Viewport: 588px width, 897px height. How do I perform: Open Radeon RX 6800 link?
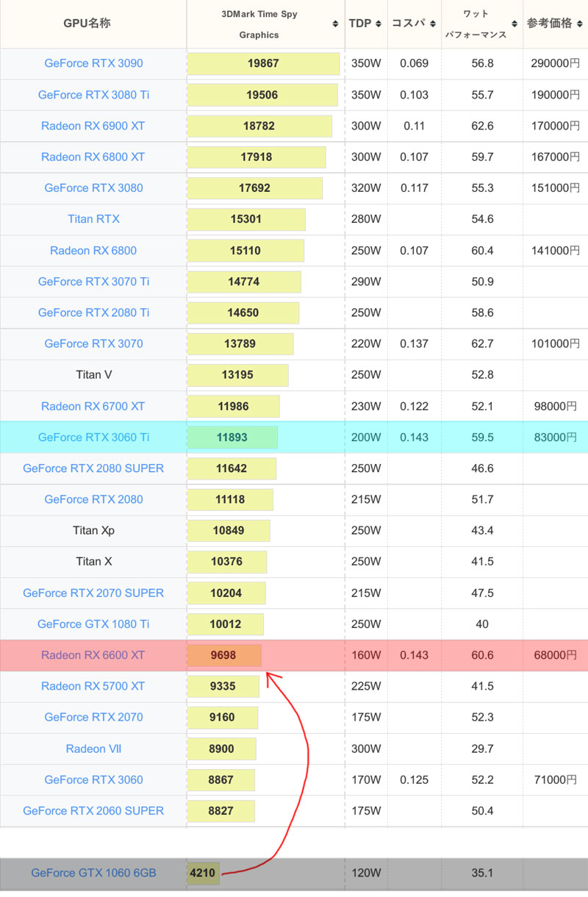pos(93,250)
